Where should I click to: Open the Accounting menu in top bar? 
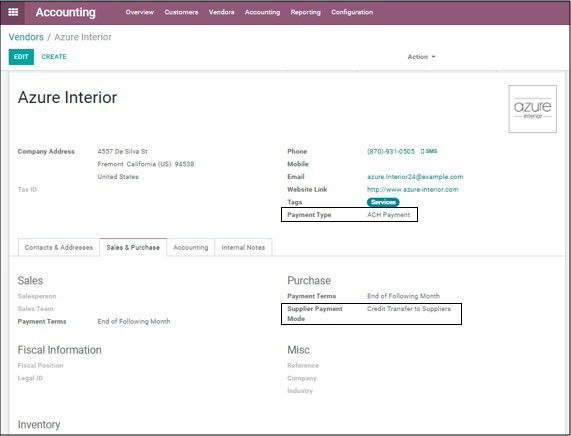pos(262,12)
